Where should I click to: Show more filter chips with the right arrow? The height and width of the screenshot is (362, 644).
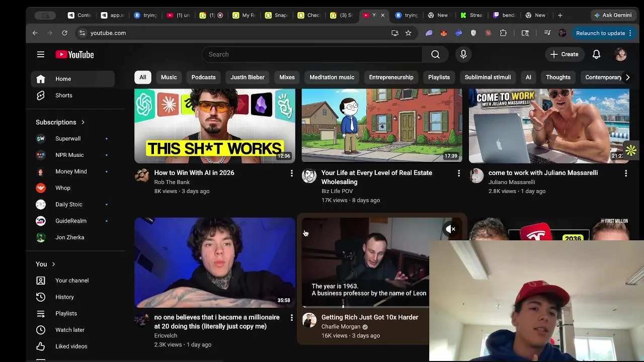[627, 77]
